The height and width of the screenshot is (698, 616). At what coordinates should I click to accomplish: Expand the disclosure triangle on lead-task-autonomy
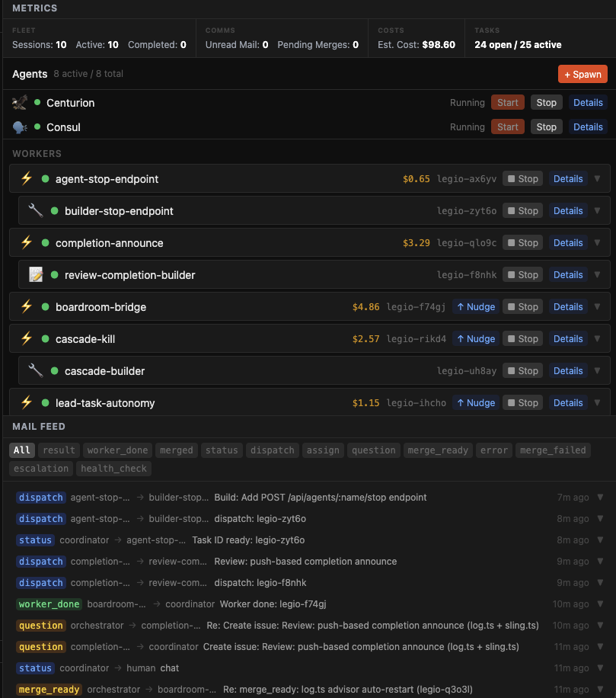[x=597, y=402]
